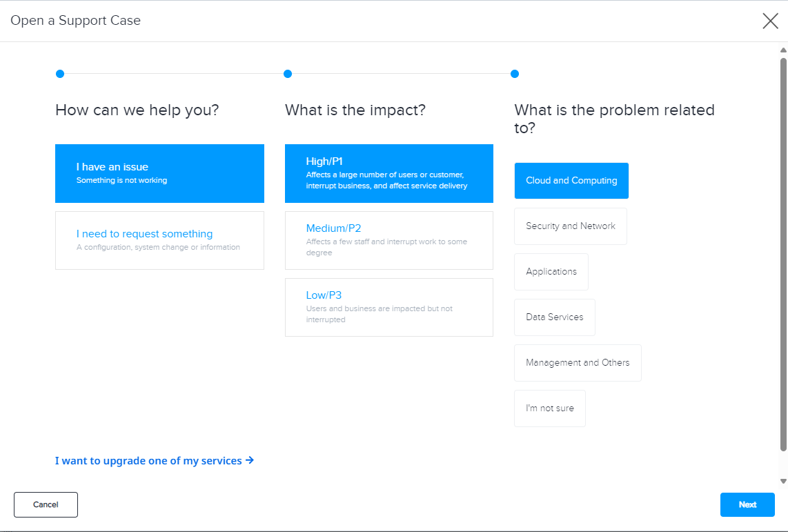Choose the Applications category

[551, 272]
